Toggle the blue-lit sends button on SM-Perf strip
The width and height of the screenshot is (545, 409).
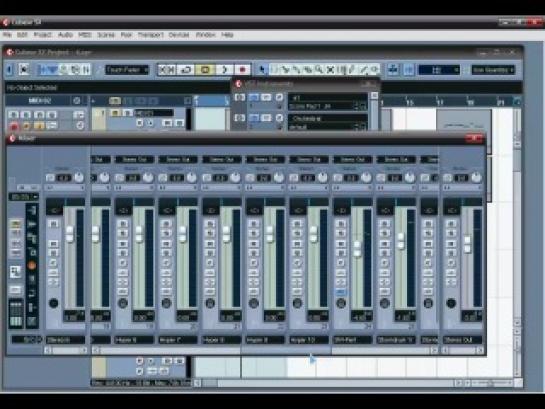[341, 292]
